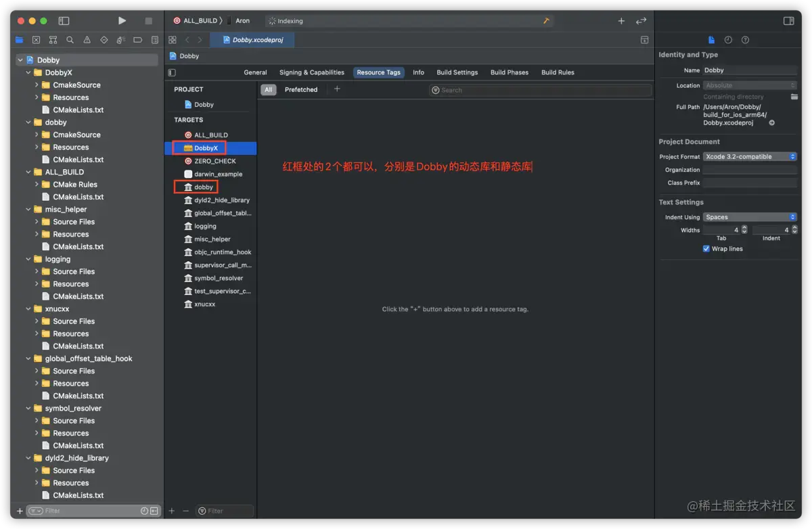Hide the targets list sidebar icon
The width and height of the screenshot is (812, 529).
point(172,72)
